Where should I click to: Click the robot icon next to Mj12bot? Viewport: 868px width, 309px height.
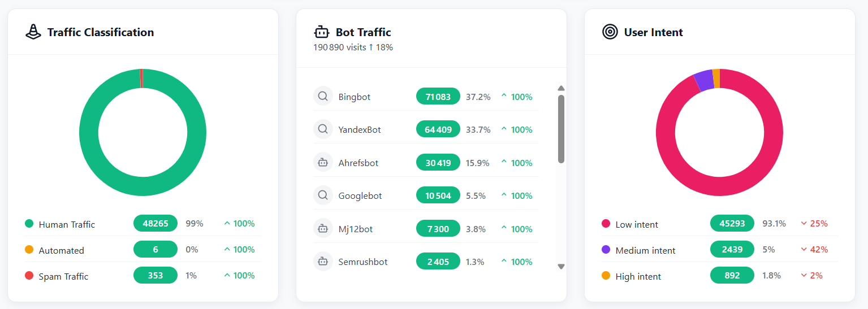click(x=323, y=229)
